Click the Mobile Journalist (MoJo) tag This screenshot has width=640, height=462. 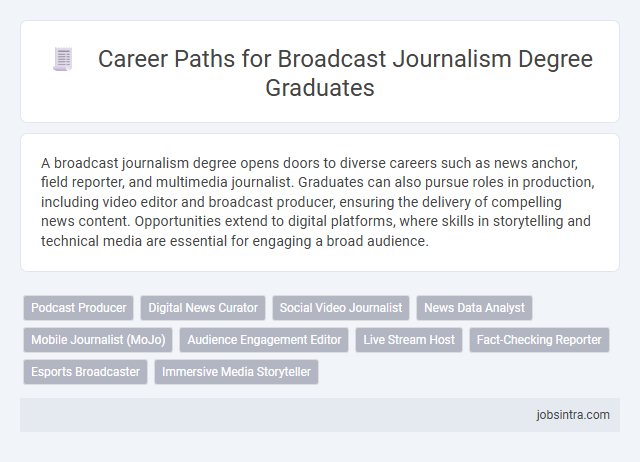98,340
